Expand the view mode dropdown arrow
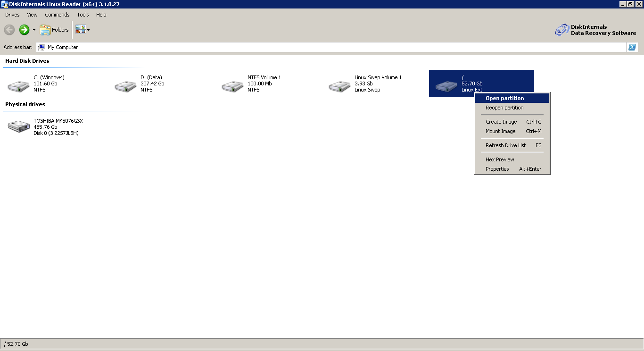644x351 pixels. (x=88, y=30)
